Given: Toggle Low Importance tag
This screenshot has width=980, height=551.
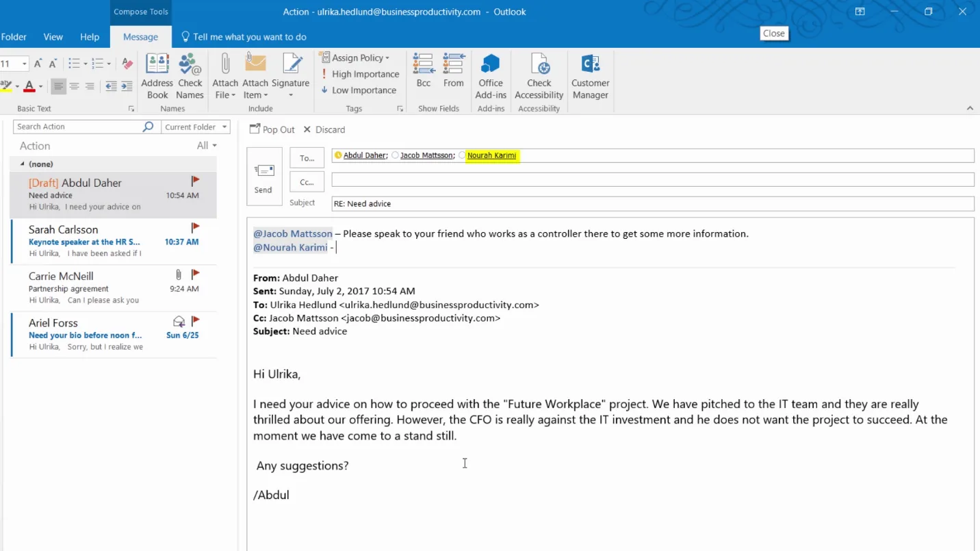Looking at the screenshot, I should (359, 90).
